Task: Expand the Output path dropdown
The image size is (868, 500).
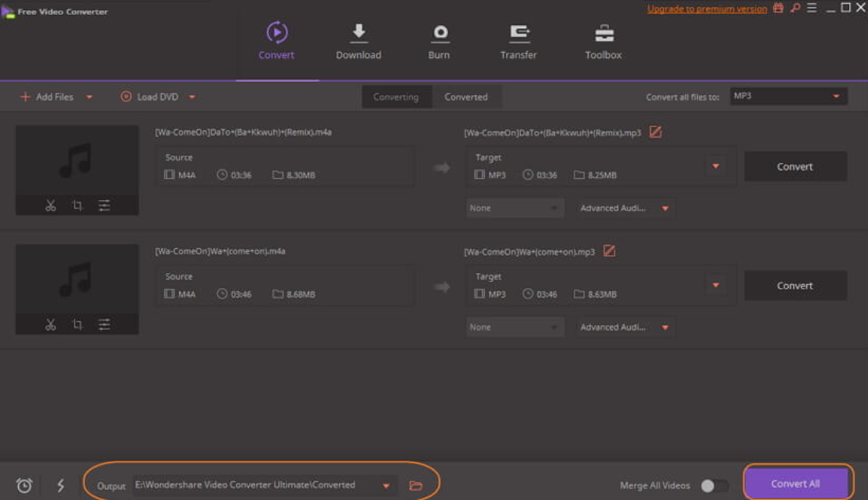Action: [x=386, y=486]
